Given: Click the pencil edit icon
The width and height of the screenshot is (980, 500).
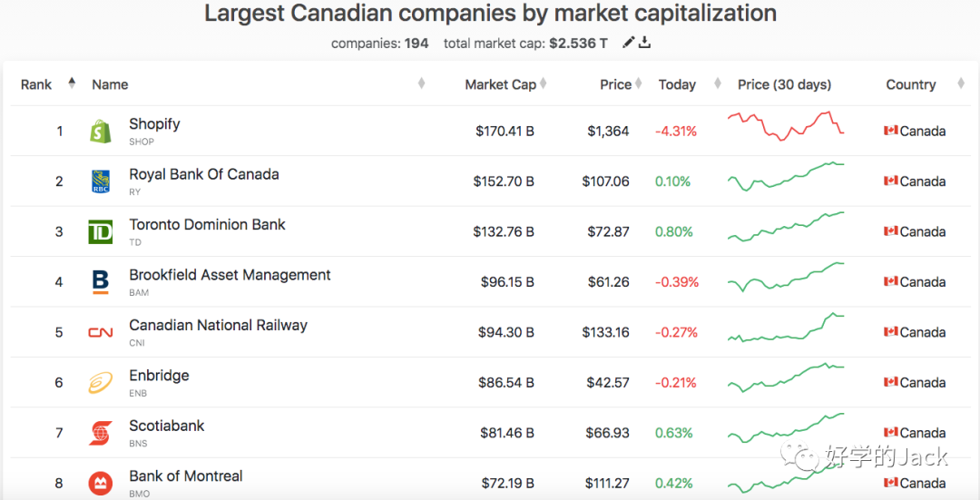Looking at the screenshot, I should (x=628, y=43).
